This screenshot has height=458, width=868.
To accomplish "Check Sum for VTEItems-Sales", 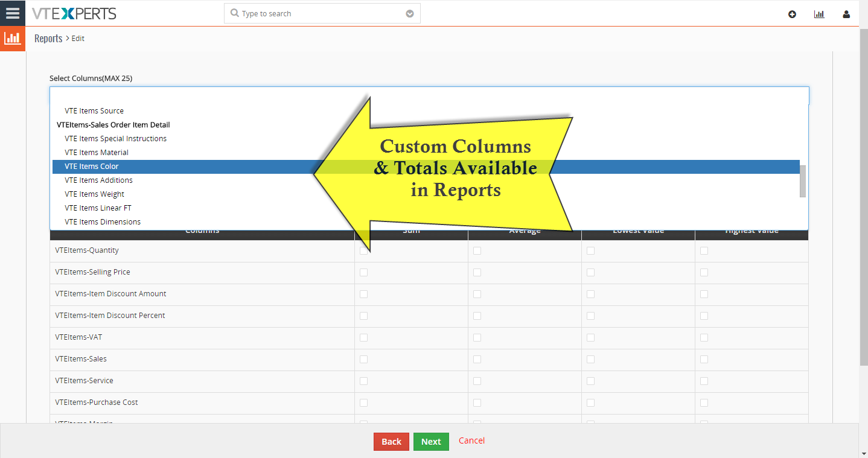I will [x=363, y=359].
